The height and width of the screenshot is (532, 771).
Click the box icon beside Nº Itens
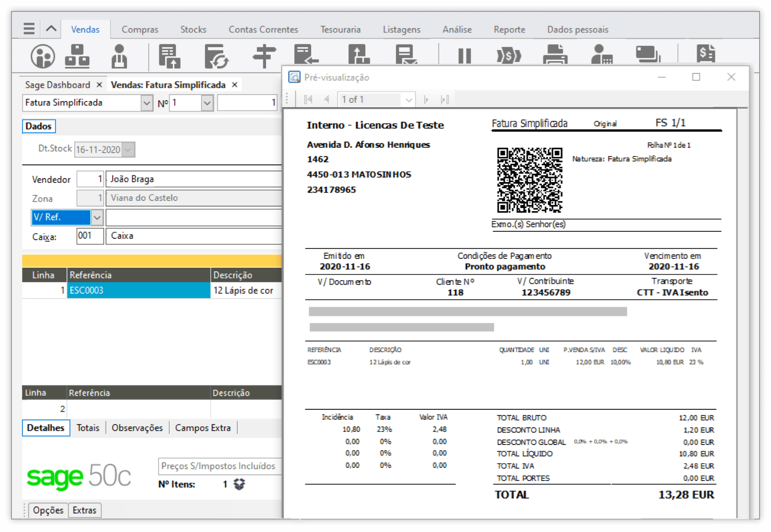click(239, 484)
